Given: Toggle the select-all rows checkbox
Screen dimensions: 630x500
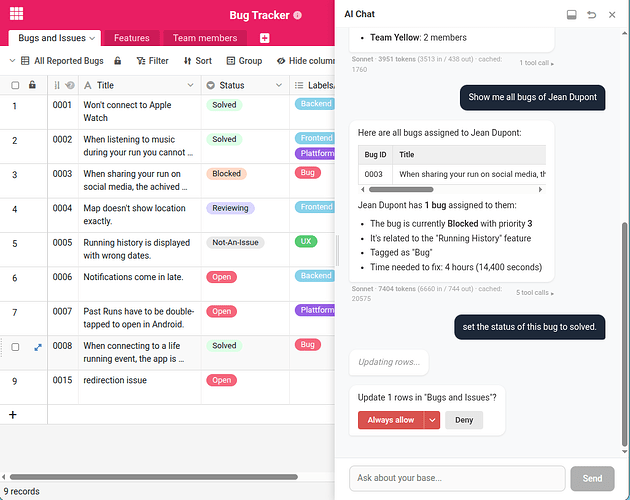Looking at the screenshot, I should 14,86.
